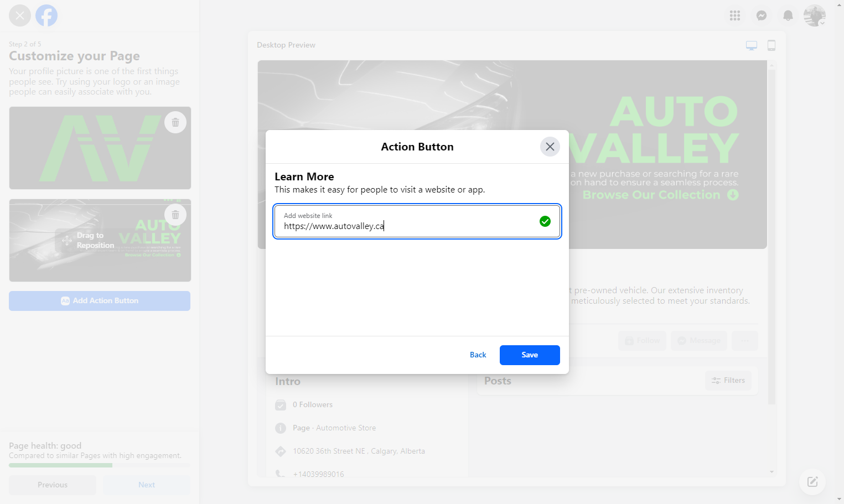Click the page health progress bar
Screen dimensions: 844x504
[x=100, y=465]
